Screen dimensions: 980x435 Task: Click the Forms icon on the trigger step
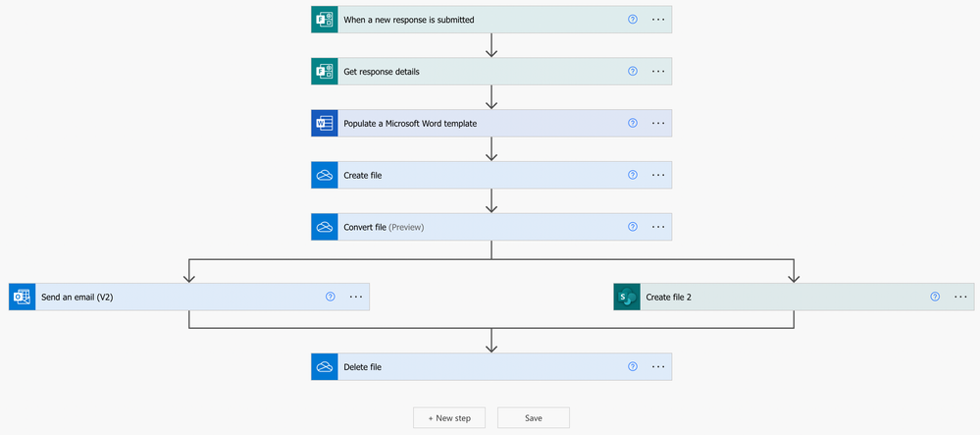(325, 20)
